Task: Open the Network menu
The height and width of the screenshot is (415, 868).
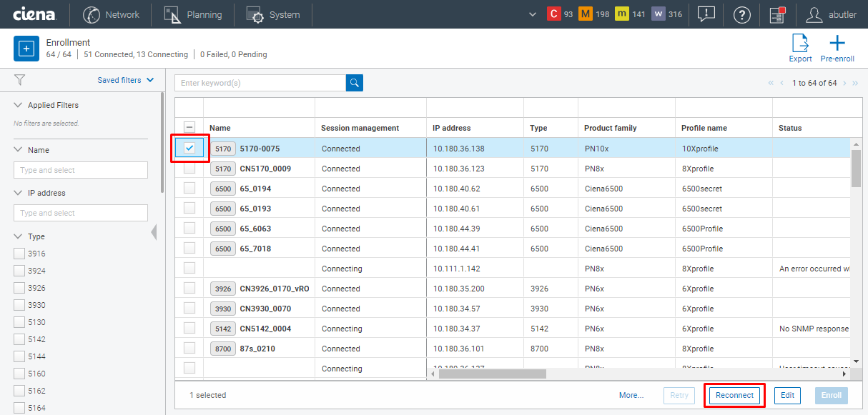Action: tap(111, 14)
